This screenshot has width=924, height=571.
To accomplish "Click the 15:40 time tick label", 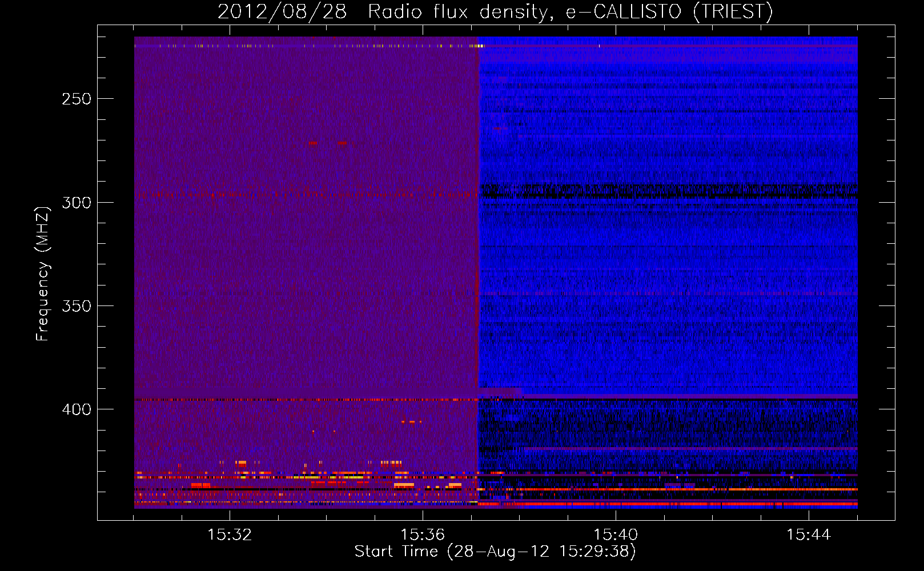I will [x=616, y=534].
